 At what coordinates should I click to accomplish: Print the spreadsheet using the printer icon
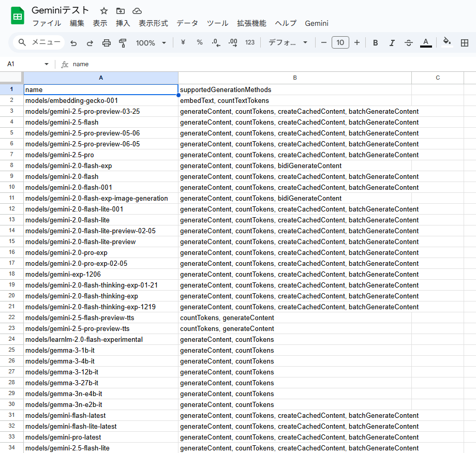pos(107,43)
